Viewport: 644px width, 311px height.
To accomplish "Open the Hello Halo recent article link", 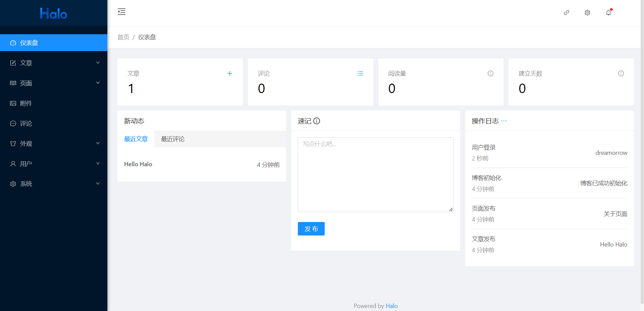I will click(x=138, y=164).
